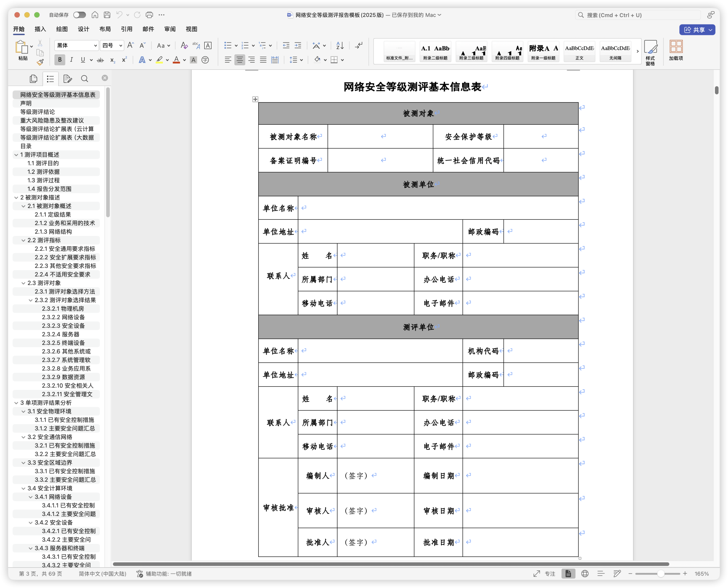Click the zoom slider handle

point(660,573)
